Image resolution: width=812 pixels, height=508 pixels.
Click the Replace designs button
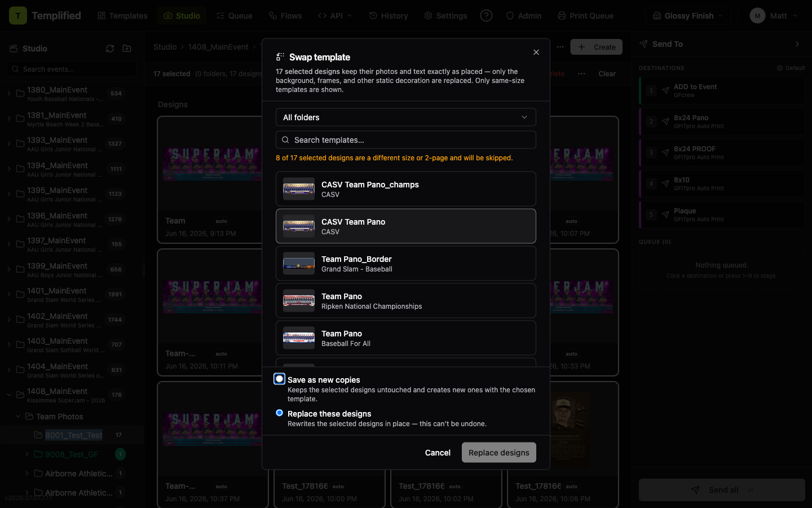pyautogui.click(x=499, y=453)
